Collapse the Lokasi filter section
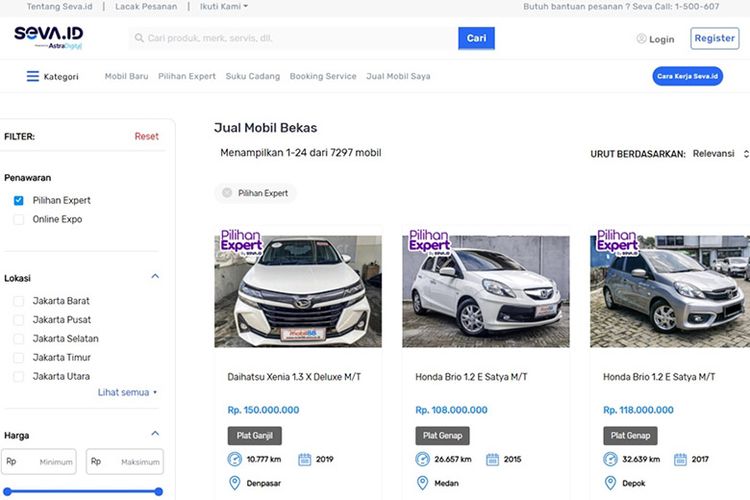 tap(155, 277)
